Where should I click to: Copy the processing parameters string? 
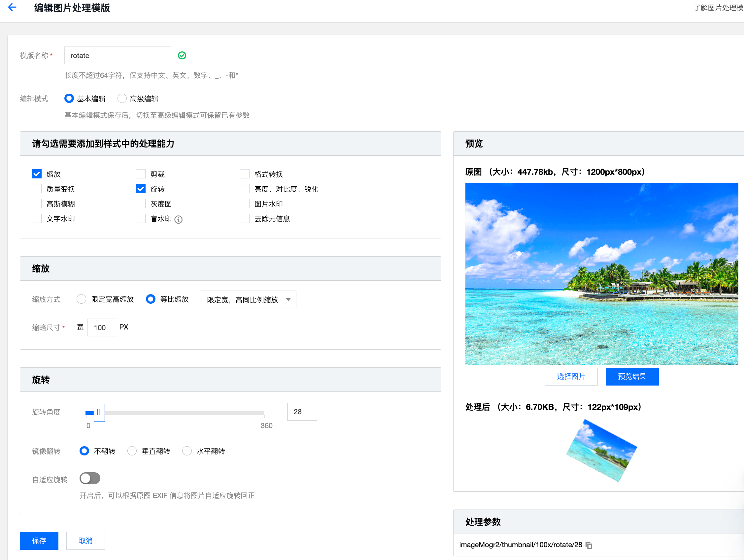589,545
